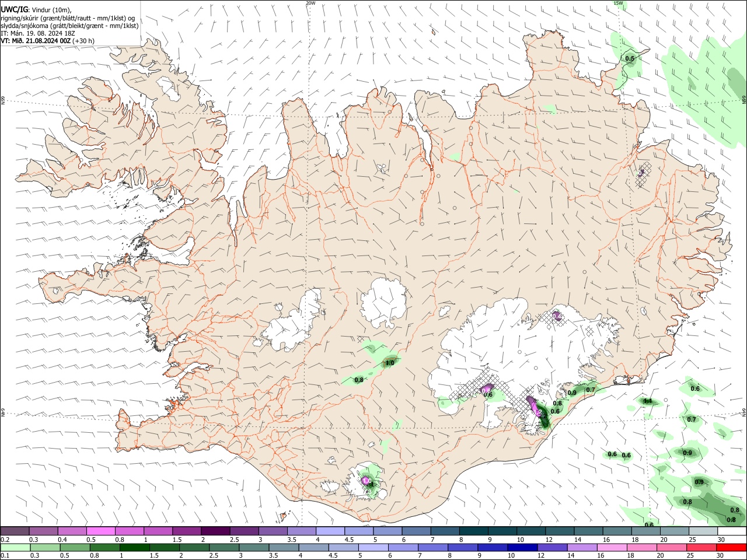747x560 pixels.
Task: Click the '1.0' rain value on the dark green central cell
Action: click(390, 363)
